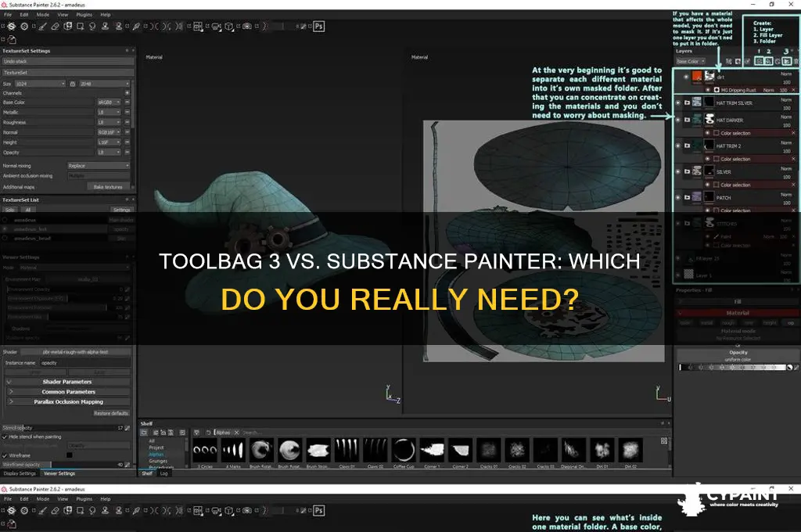The width and height of the screenshot is (801, 532).
Task: Click the Add effect icon in Layers panel
Action: pyautogui.click(x=729, y=61)
